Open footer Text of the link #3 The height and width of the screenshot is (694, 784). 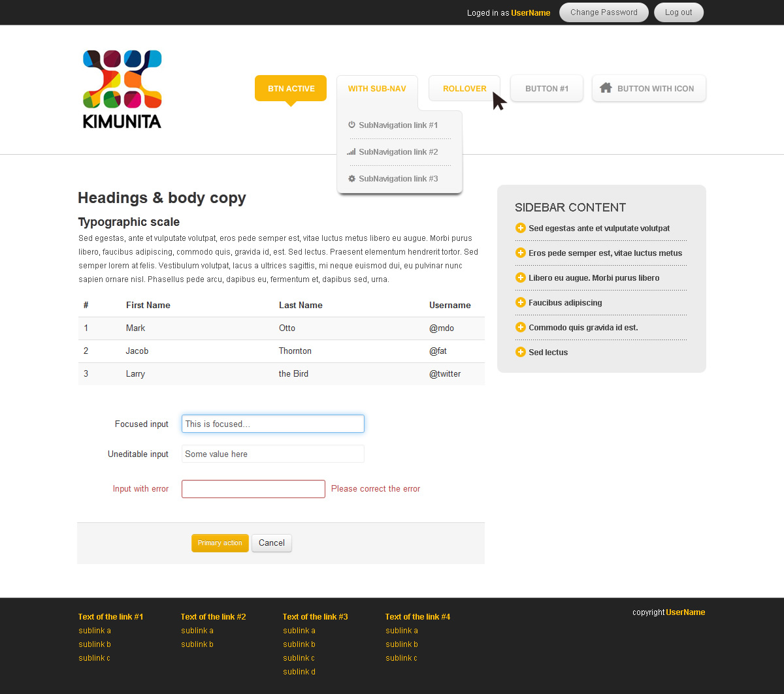315,616
